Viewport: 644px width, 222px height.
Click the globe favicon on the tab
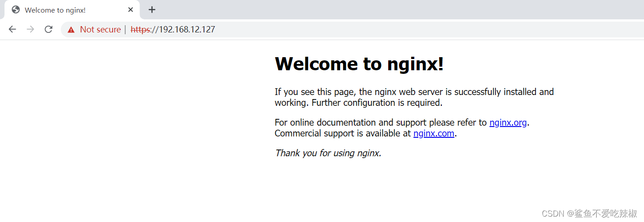16,9
